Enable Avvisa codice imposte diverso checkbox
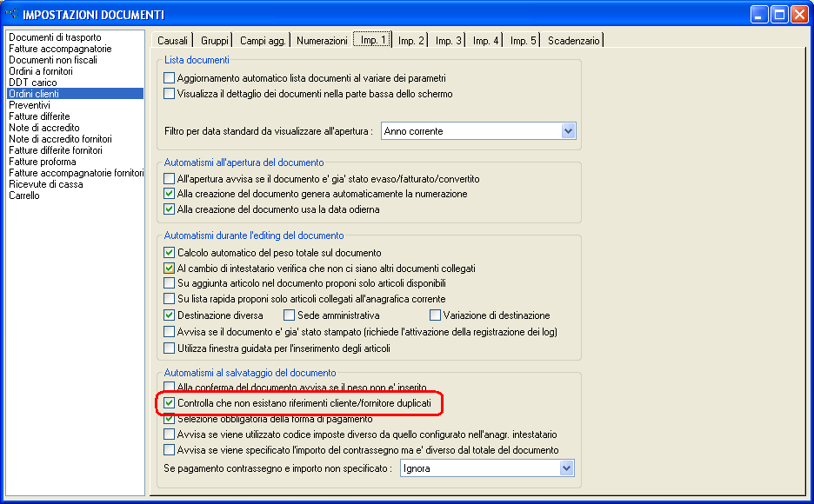Viewport: 814px width, 504px height. point(169,434)
